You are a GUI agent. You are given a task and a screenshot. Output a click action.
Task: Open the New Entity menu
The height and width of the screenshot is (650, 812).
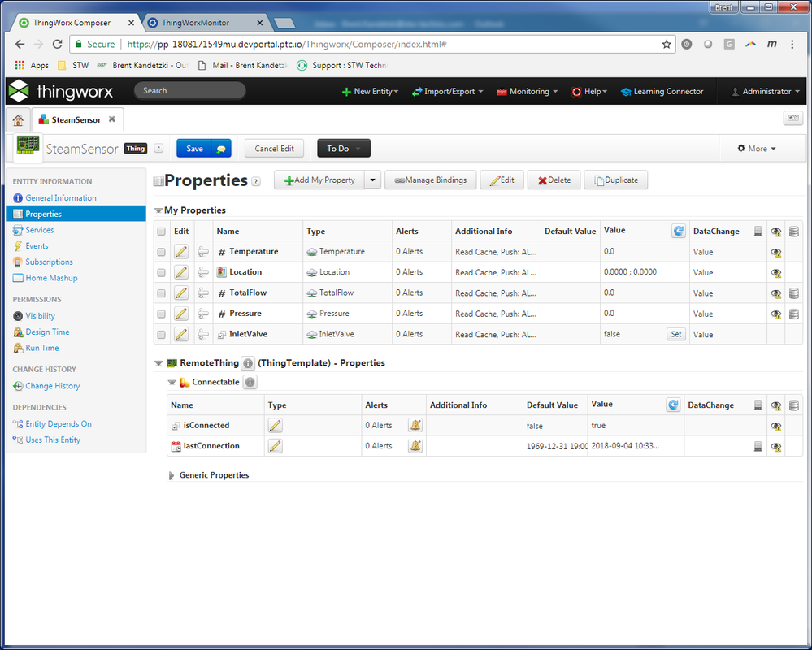click(x=371, y=92)
